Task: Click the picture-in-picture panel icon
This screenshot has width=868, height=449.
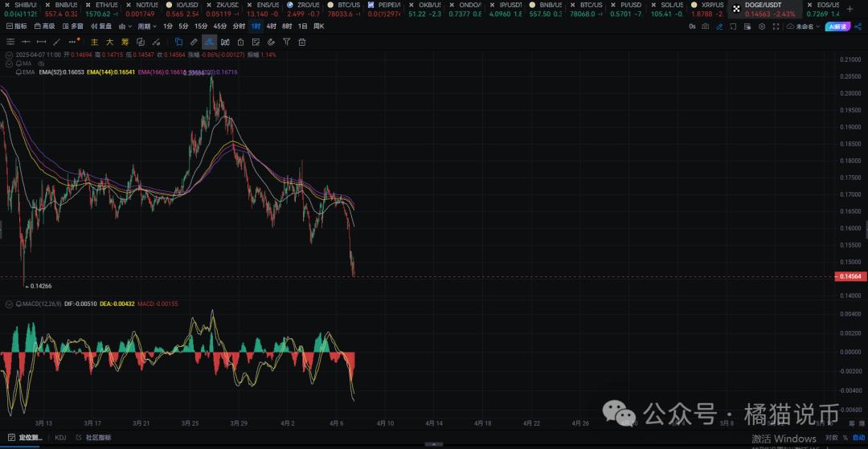Action: pyautogui.click(x=748, y=26)
